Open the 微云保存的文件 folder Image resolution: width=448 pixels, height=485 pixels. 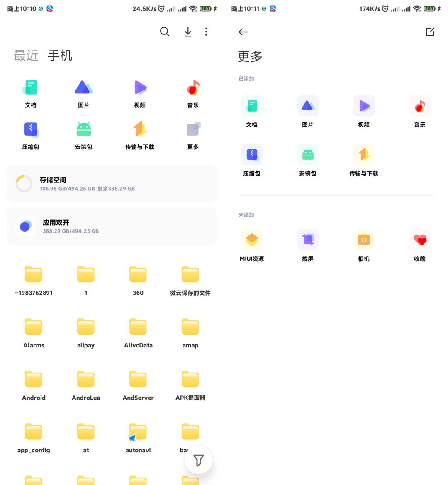point(190,280)
